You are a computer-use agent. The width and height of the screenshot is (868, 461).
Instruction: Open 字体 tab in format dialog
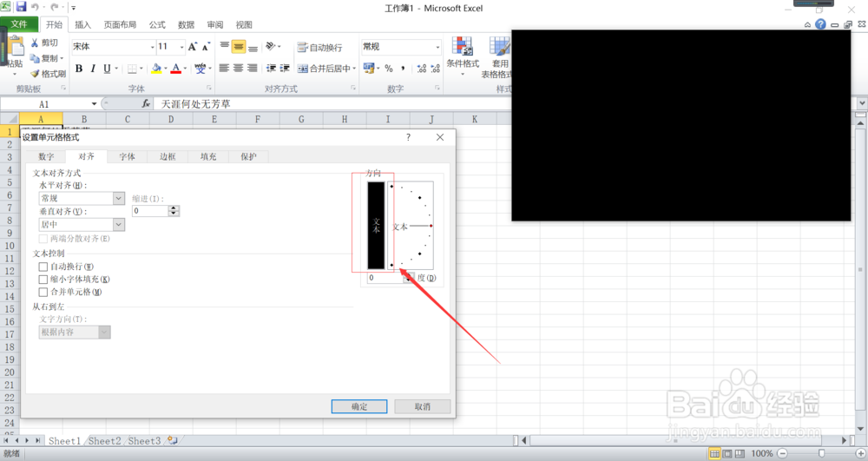(128, 156)
